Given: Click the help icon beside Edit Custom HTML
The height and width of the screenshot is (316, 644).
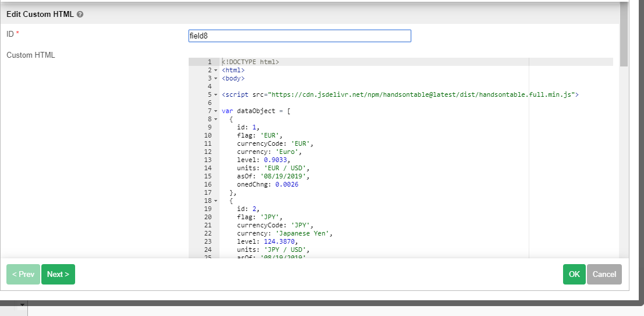Looking at the screenshot, I should point(80,14).
